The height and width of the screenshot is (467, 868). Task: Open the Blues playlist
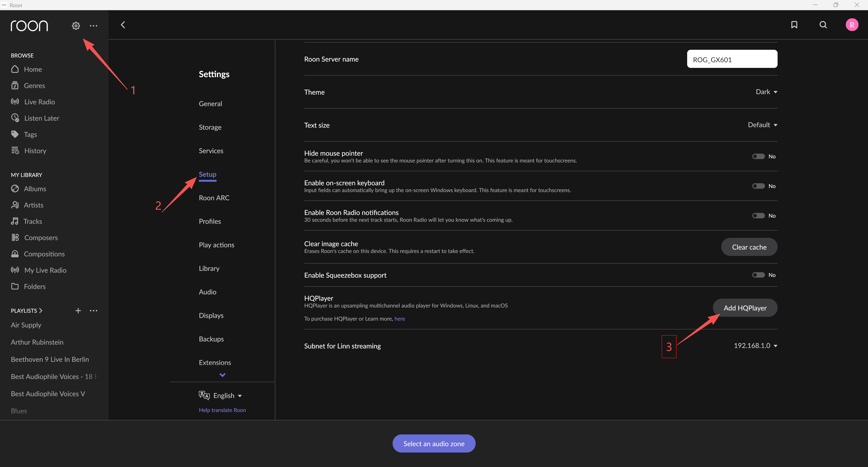[19, 411]
